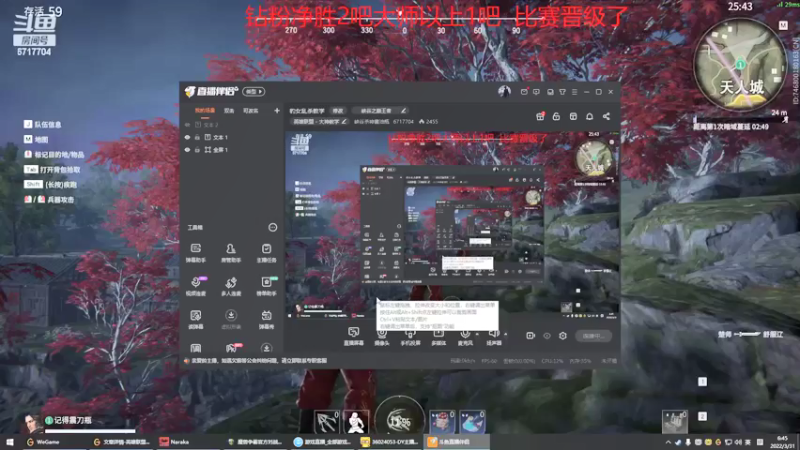Switch to the 竖屏 scene tab

point(229,111)
